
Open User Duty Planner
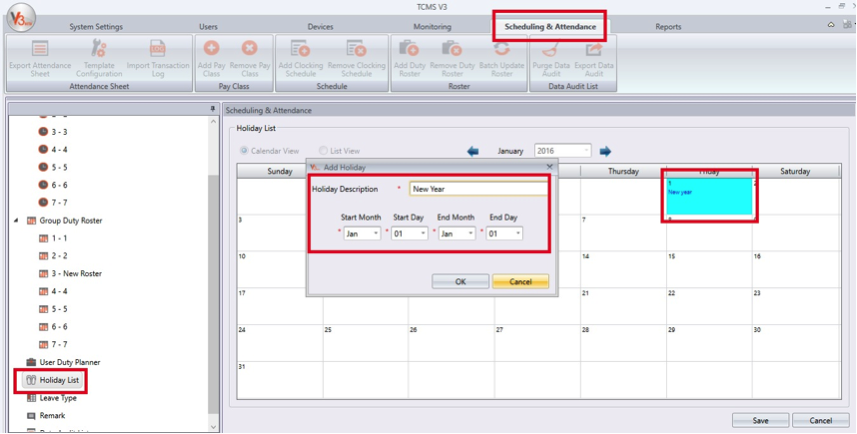pyautogui.click(x=63, y=362)
